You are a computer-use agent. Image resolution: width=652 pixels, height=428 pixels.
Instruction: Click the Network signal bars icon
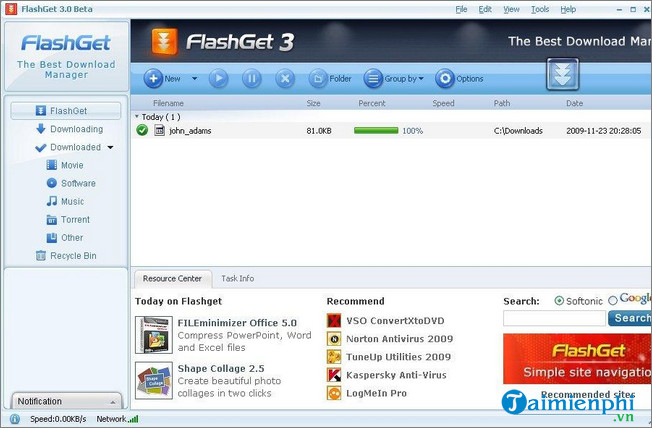133,419
